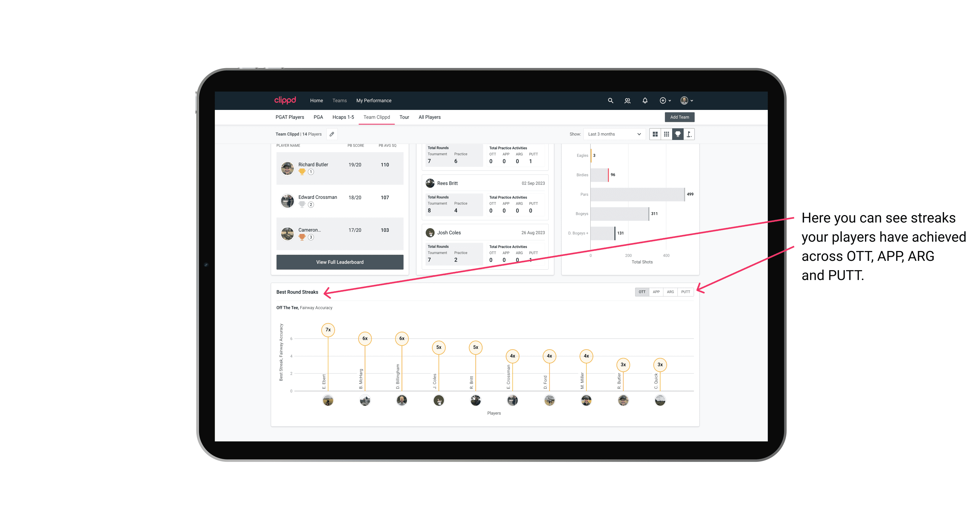
Task: Select the My Performance menu item
Action: (x=374, y=101)
